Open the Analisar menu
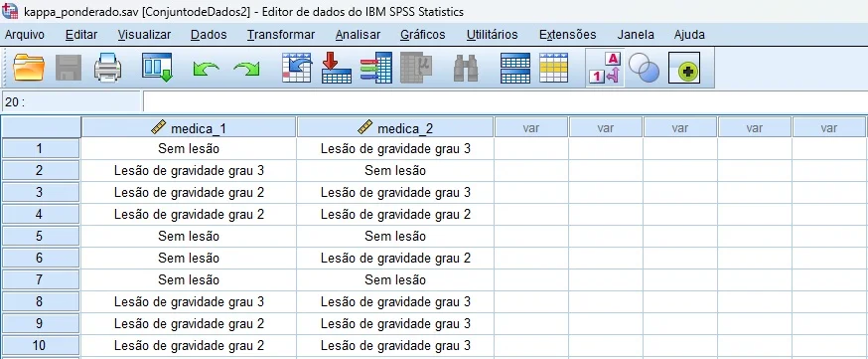This screenshot has height=359, width=868. tap(358, 35)
